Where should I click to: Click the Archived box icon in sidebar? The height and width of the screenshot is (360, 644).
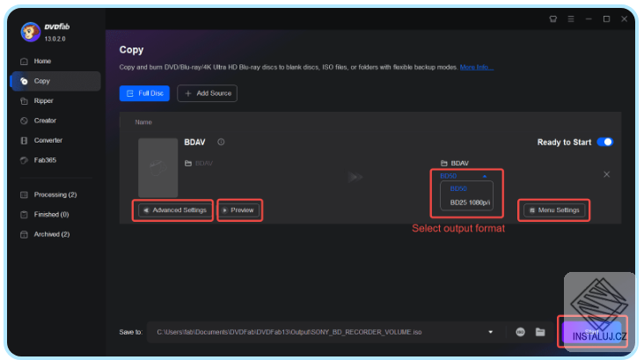[24, 234]
